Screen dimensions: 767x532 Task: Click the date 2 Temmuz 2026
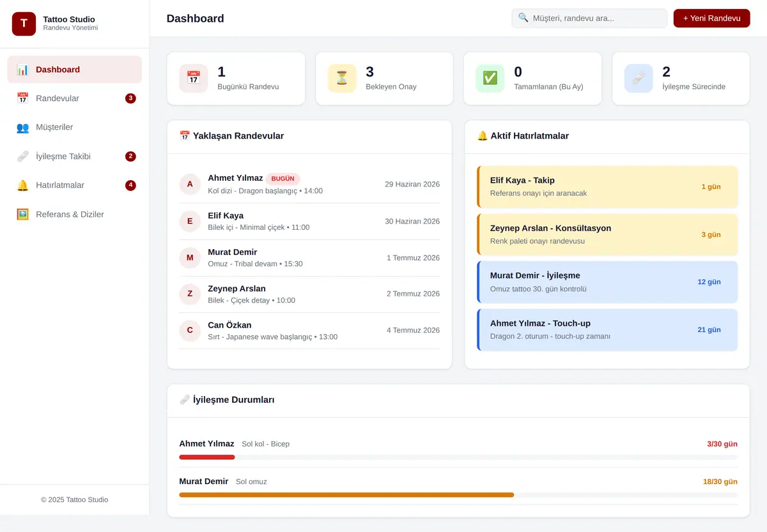[413, 294]
